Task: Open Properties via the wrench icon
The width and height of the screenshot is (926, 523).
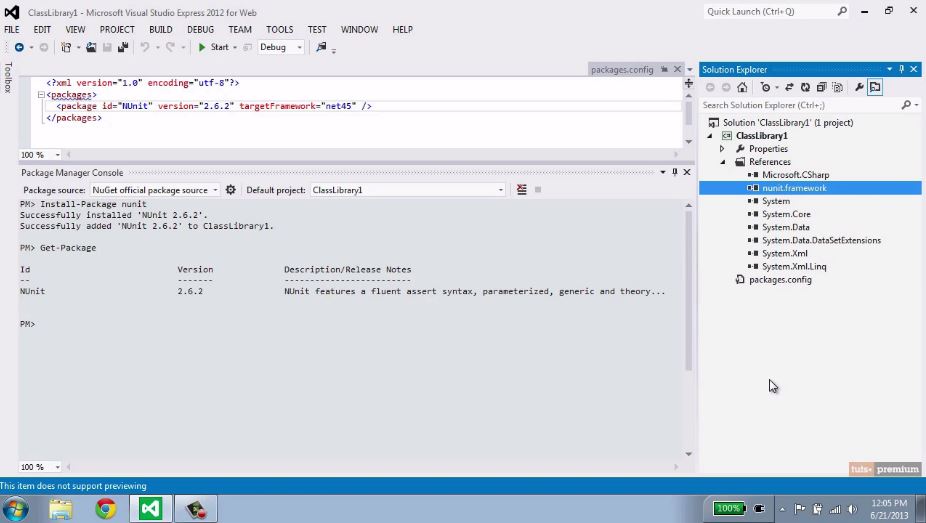Action: coord(859,87)
